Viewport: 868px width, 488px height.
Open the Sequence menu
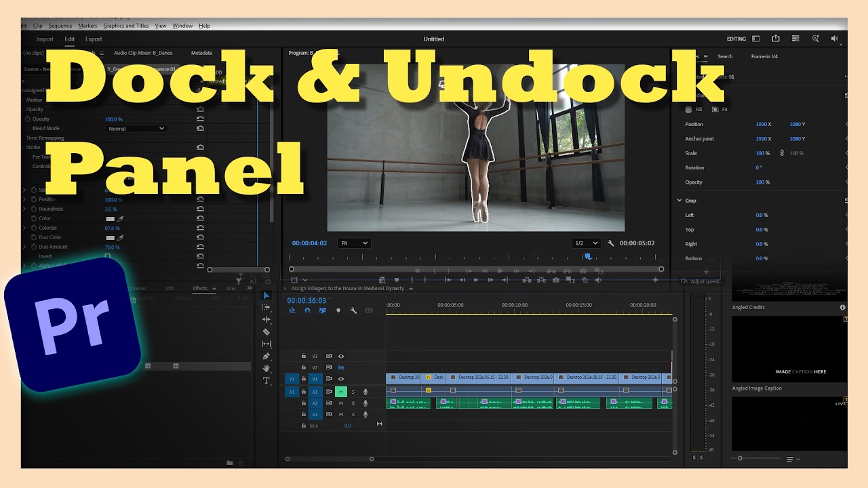[60, 26]
